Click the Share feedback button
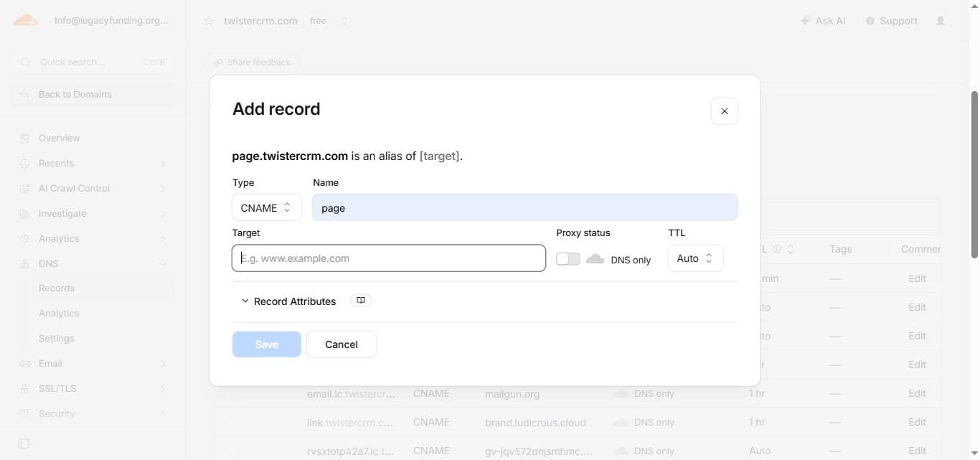Viewport: 980px width, 460px height. 252,62
